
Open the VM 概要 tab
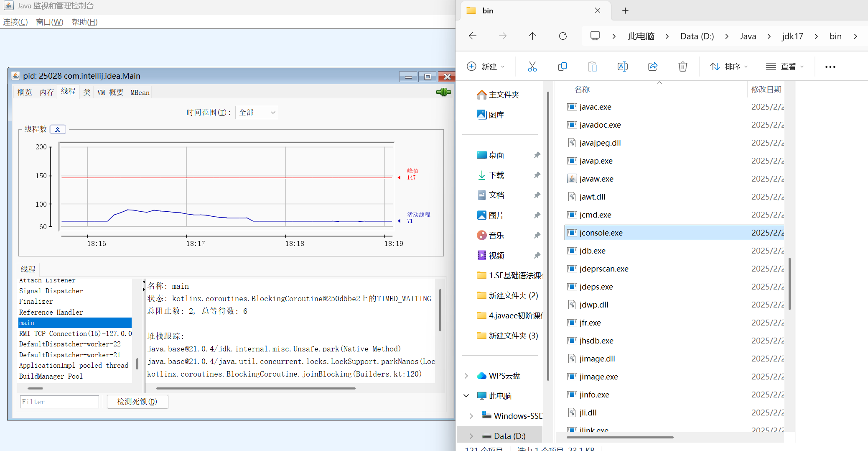click(110, 92)
